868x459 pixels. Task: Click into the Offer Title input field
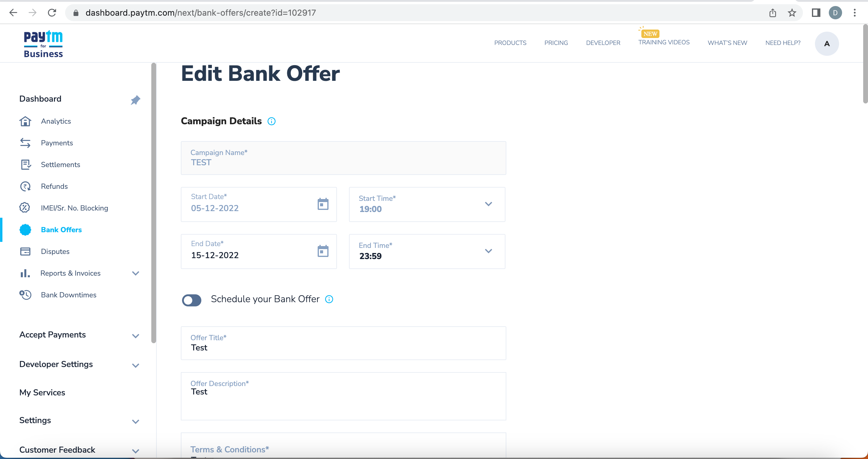pyautogui.click(x=343, y=347)
